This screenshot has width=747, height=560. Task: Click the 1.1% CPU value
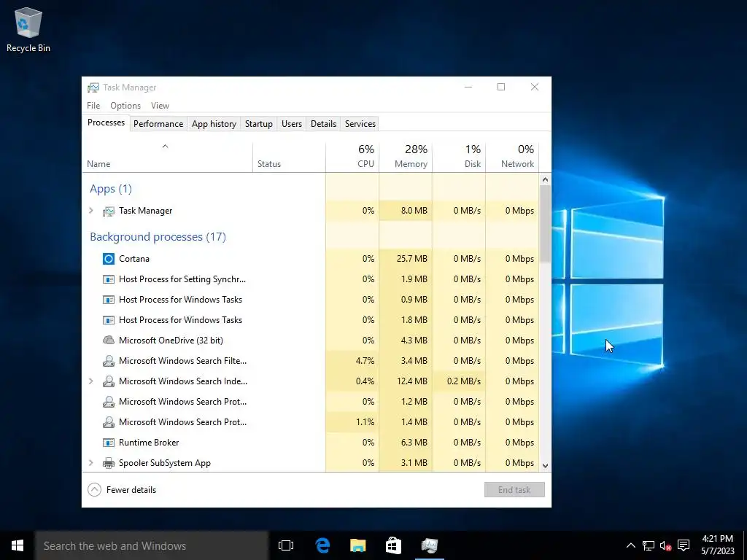365,422
